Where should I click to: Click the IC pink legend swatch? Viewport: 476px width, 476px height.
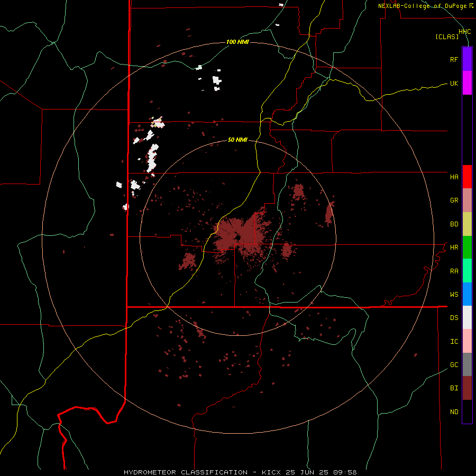tap(467, 341)
